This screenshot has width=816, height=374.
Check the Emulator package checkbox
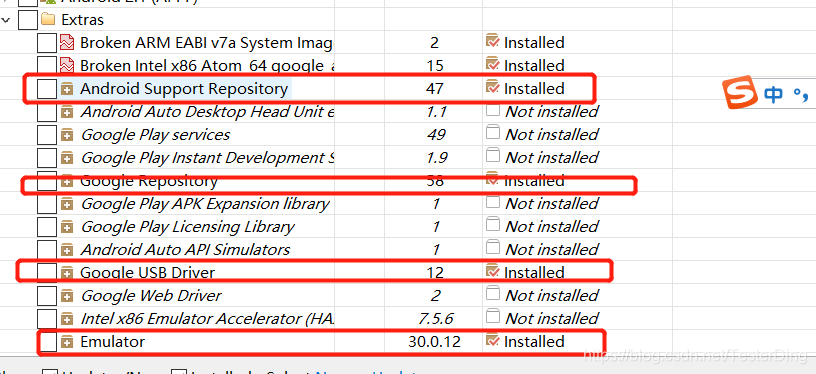(x=48, y=342)
